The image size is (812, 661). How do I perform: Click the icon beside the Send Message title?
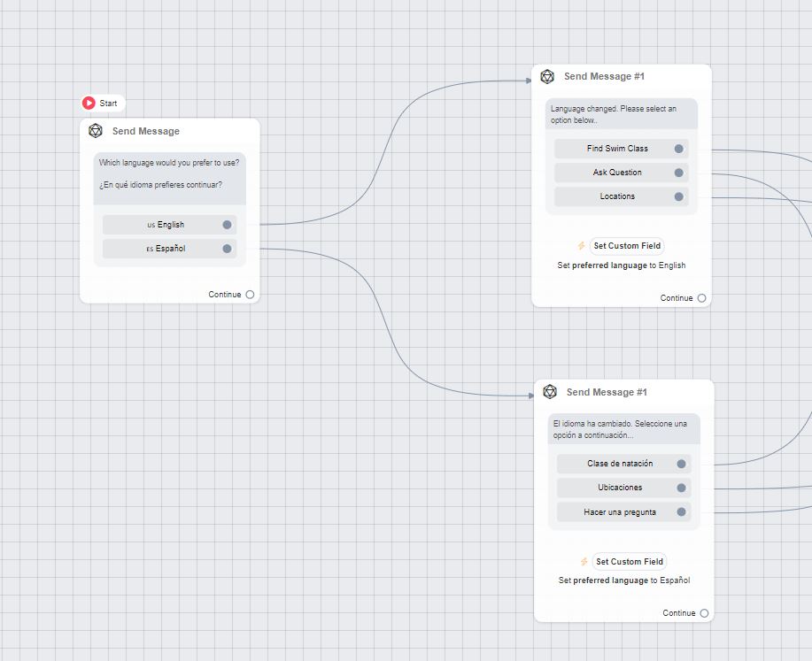click(96, 131)
